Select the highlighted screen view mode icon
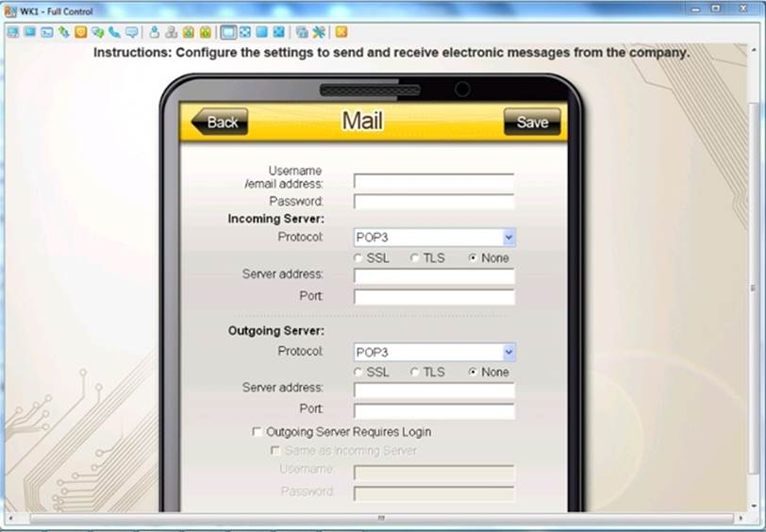The image size is (766, 532). (x=227, y=32)
